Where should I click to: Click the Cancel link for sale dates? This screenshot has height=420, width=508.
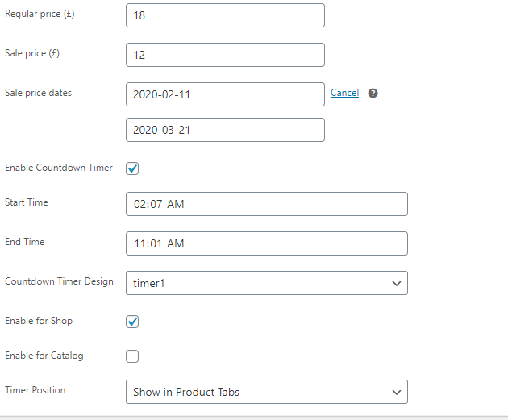click(344, 93)
